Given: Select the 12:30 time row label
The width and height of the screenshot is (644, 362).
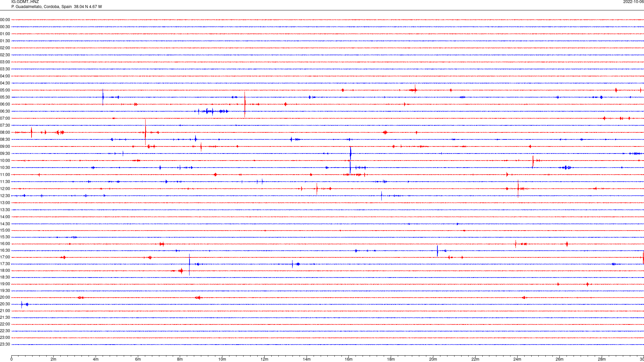Looking at the screenshot, I should coord(5,196).
